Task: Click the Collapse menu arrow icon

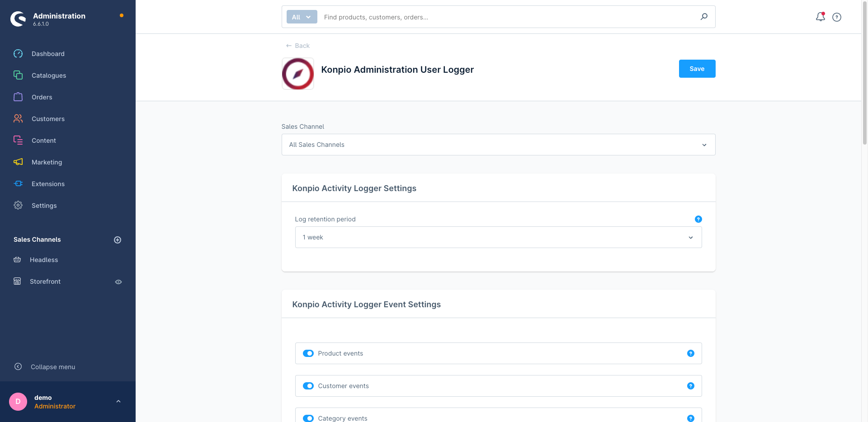Action: 18,366
